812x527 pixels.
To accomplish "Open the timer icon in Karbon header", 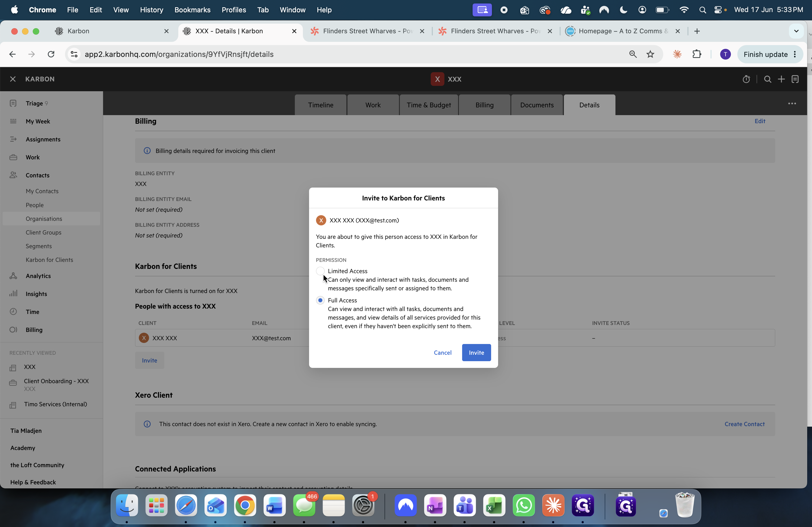I will (746, 79).
